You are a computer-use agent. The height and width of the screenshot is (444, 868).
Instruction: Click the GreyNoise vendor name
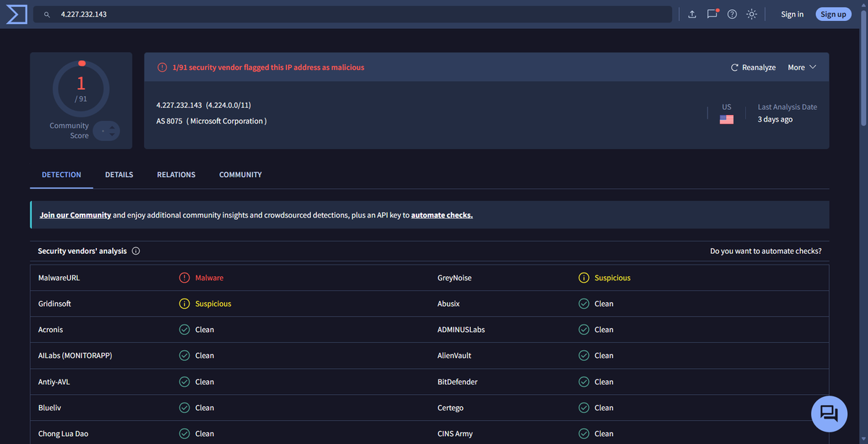coord(454,278)
